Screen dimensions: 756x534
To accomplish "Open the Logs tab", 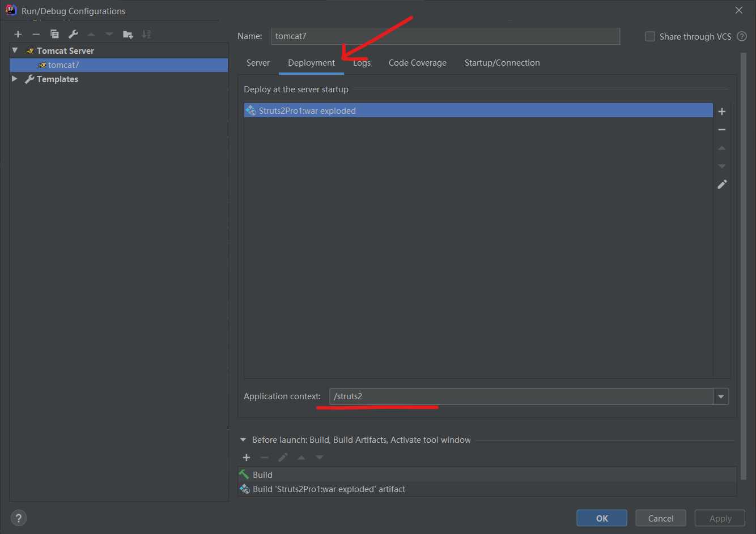I will click(362, 63).
